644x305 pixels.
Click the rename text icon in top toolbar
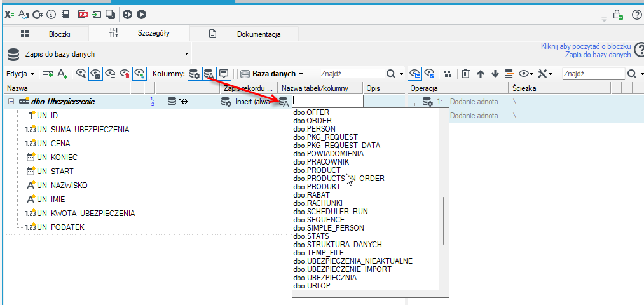click(24, 15)
